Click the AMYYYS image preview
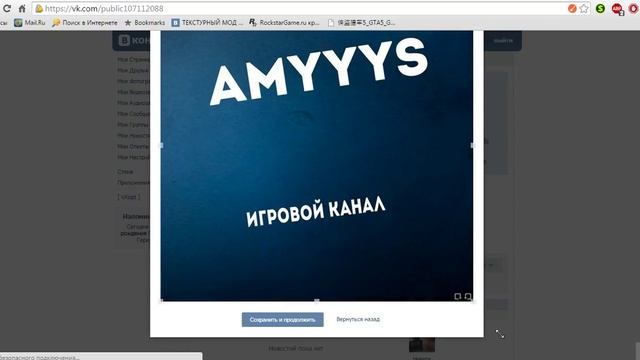This screenshot has width=640, height=360. [x=317, y=166]
